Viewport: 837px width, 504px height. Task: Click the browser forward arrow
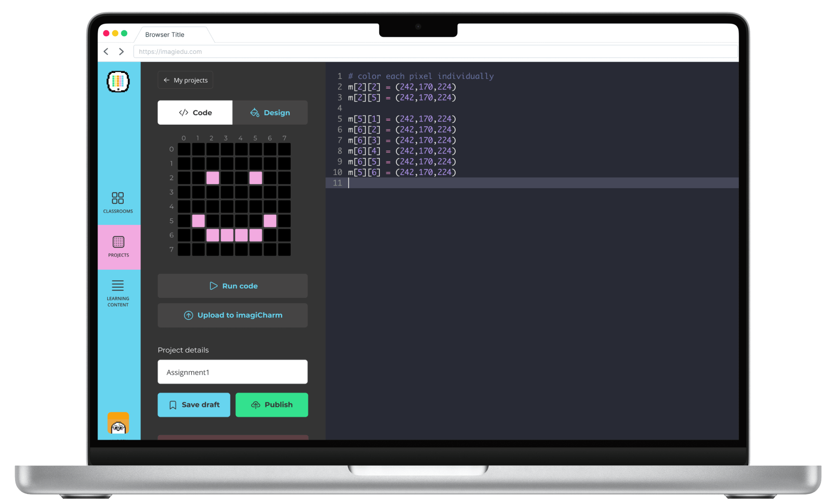coord(121,51)
